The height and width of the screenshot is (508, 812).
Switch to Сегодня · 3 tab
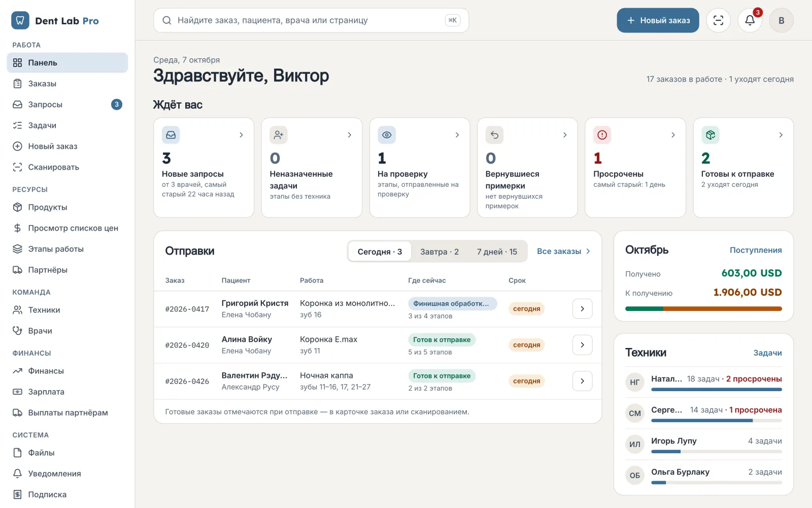point(380,251)
